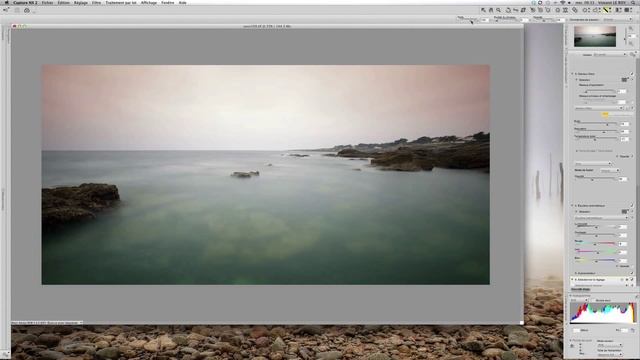Select the Zoom magnifier tool

[x=498, y=10]
